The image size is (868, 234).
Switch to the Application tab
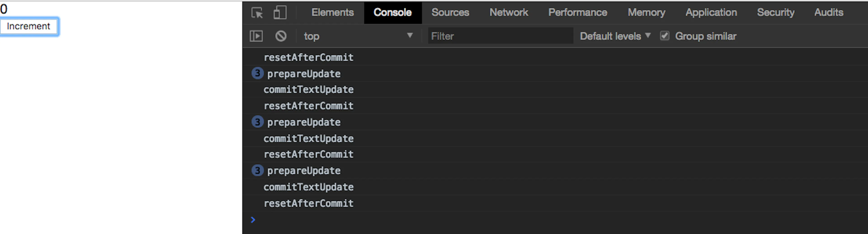(711, 12)
